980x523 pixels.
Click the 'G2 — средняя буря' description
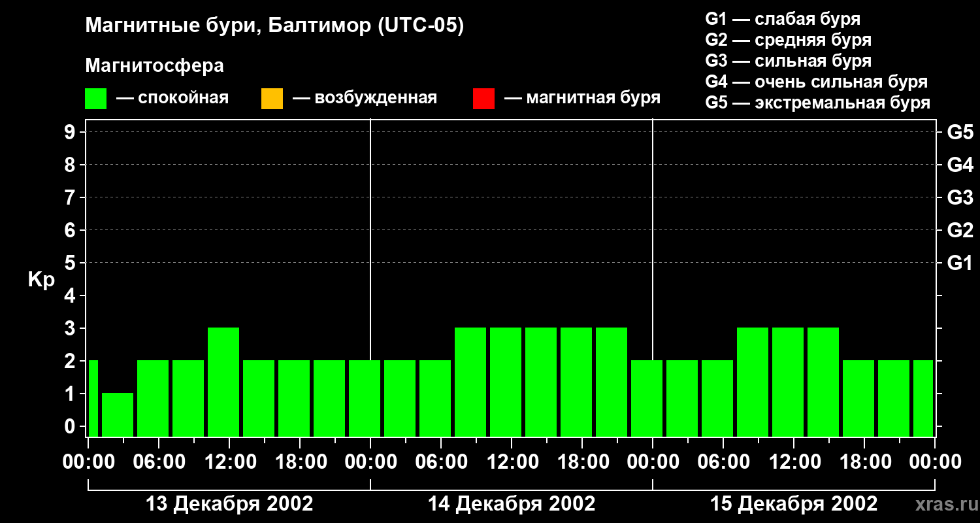[788, 40]
